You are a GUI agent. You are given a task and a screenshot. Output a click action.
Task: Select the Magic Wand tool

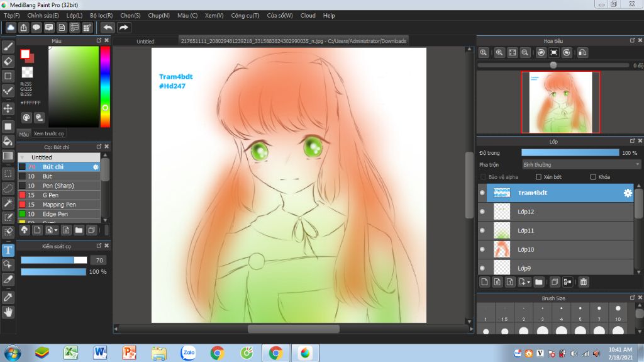(x=8, y=202)
